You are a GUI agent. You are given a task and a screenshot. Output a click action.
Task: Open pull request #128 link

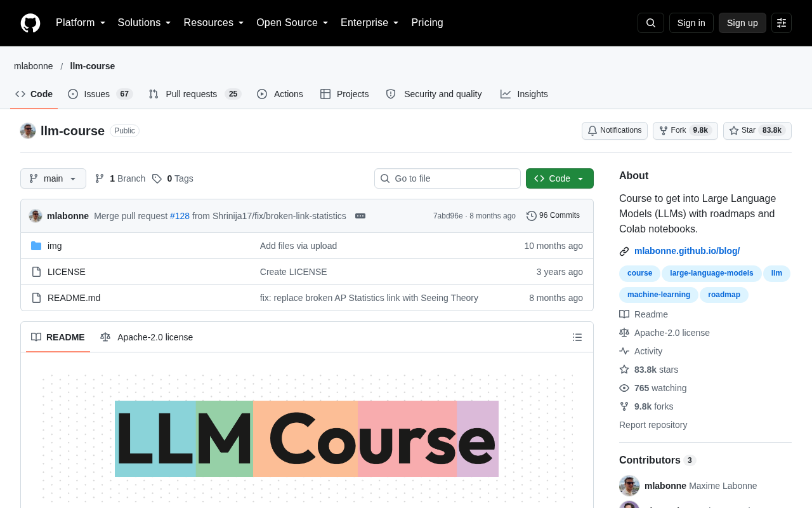(x=180, y=216)
